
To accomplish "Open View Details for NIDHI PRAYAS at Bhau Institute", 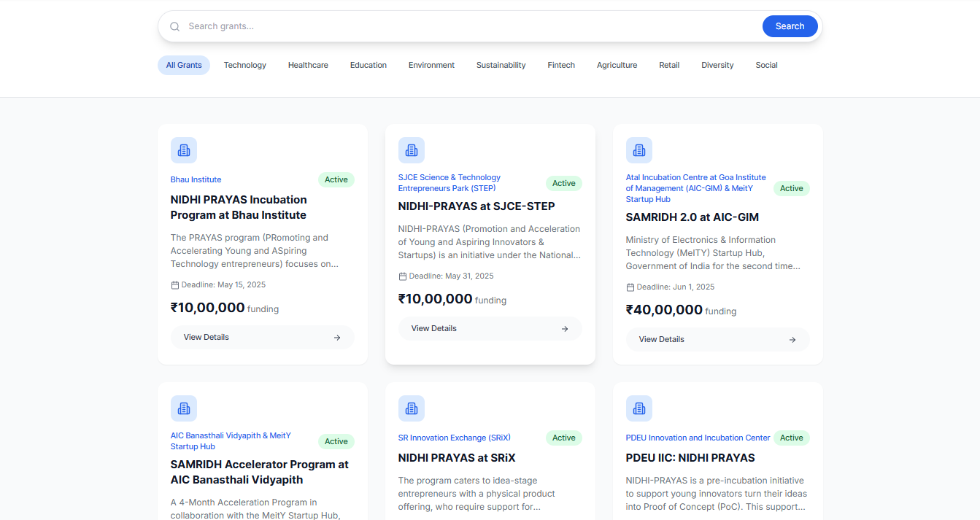I will 263,338.
